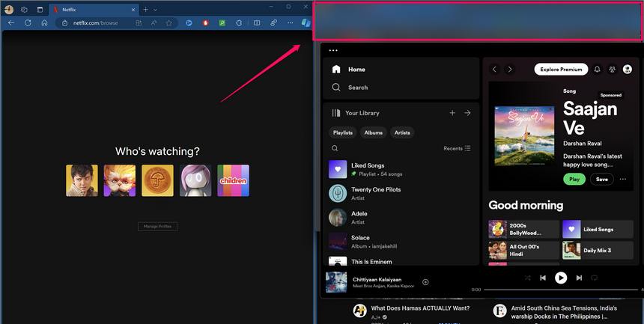Search within Your Library using magnifier icon
Viewport: 644px width, 324px height.
tap(335, 148)
